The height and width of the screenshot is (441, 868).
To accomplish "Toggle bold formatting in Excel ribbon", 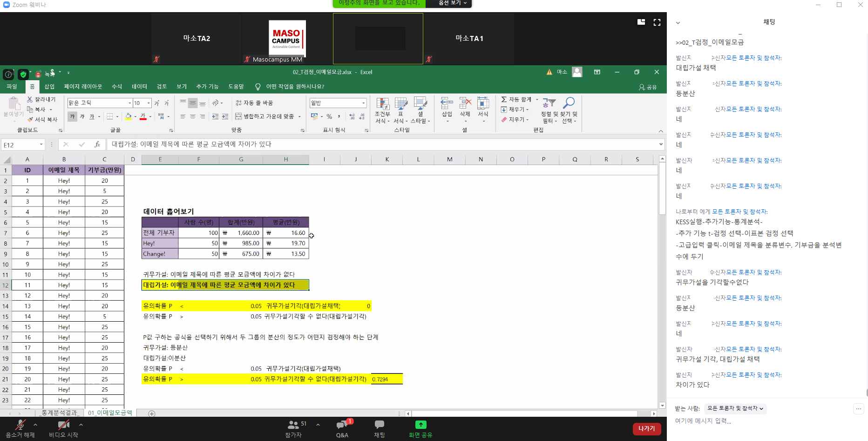I will pyautogui.click(x=72, y=117).
